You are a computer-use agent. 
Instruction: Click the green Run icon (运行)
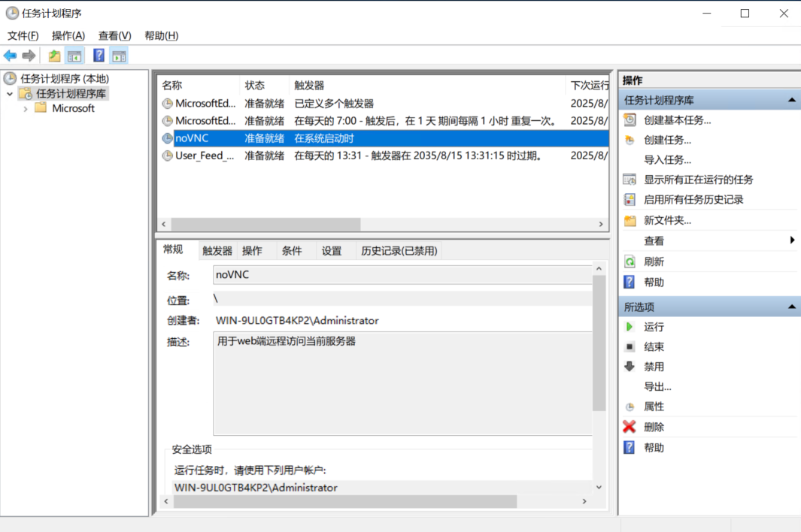(x=630, y=327)
